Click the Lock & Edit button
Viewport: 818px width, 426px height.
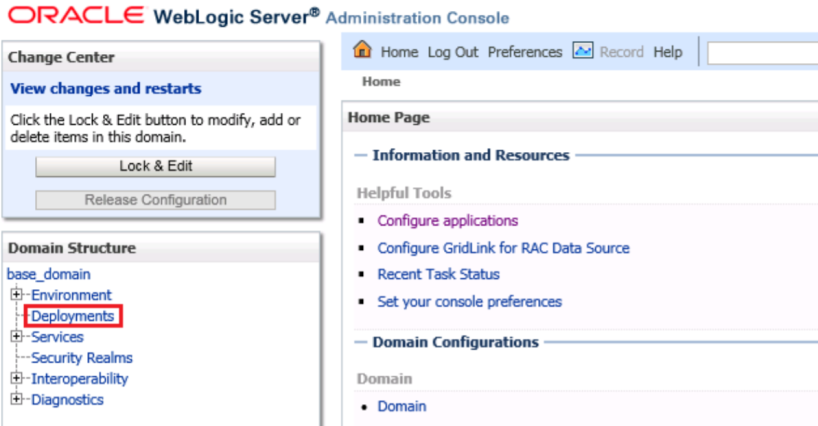(x=155, y=166)
